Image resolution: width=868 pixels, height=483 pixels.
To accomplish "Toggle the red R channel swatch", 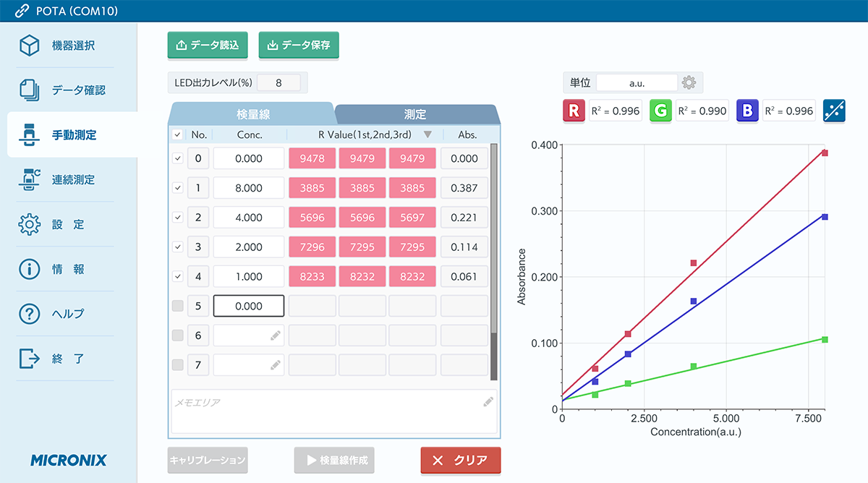I will [x=574, y=111].
